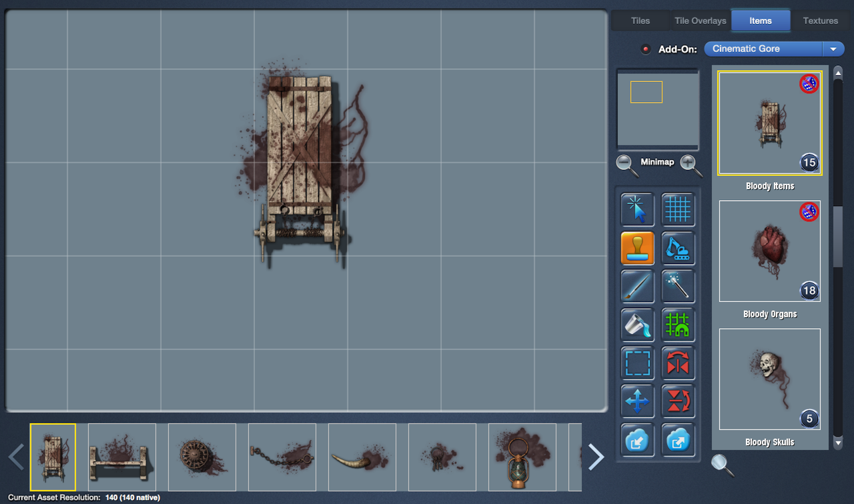Pick the bloody wooden bench asset thumbnail
854x504 pixels.
click(x=122, y=457)
